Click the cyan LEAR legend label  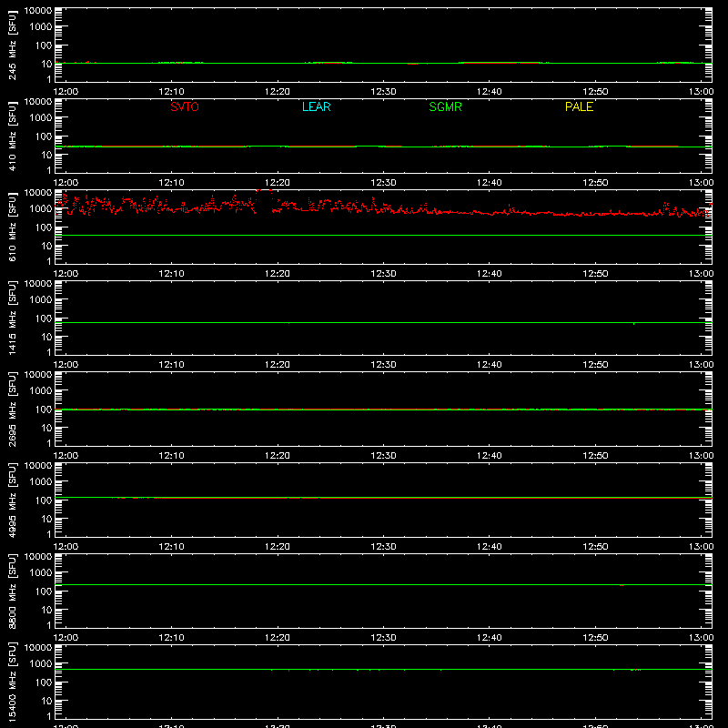[316, 106]
